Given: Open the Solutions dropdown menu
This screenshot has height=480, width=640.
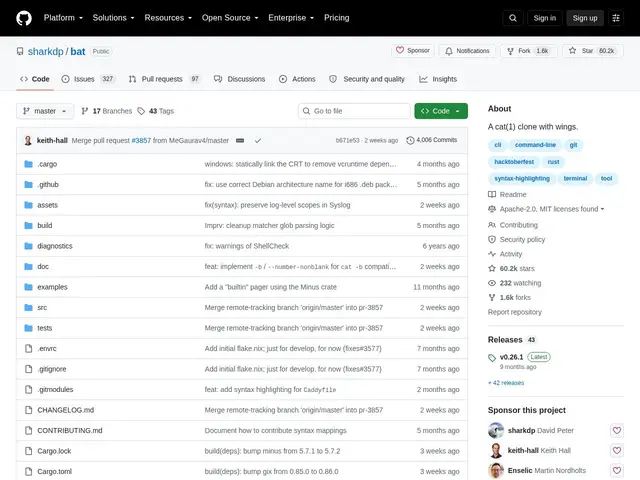Looking at the screenshot, I should coord(113,18).
